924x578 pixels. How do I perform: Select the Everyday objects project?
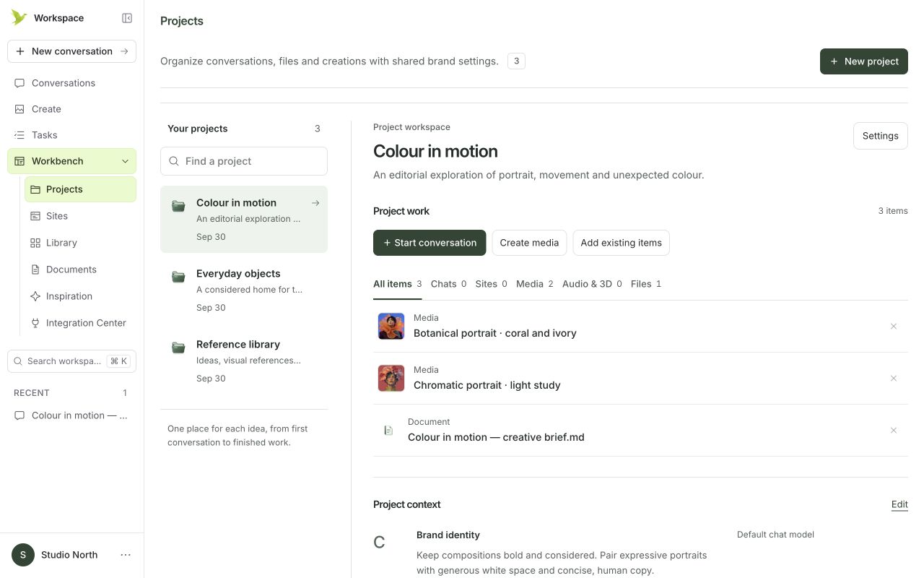click(x=244, y=290)
